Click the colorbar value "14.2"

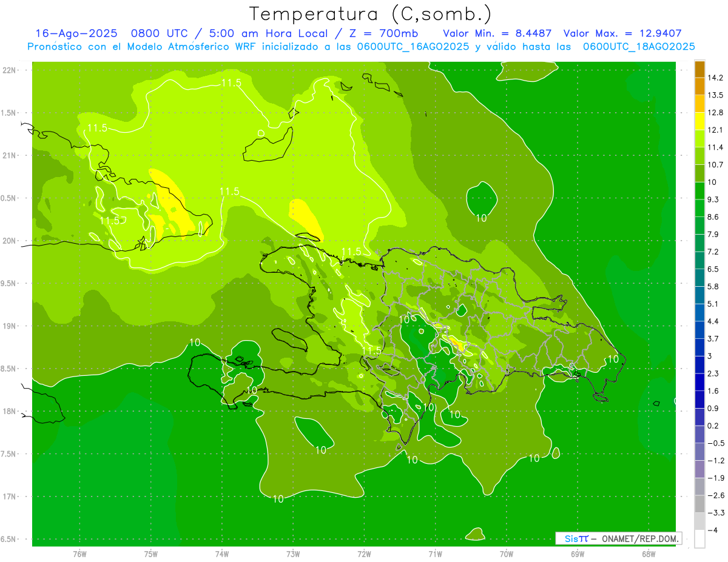coord(715,78)
